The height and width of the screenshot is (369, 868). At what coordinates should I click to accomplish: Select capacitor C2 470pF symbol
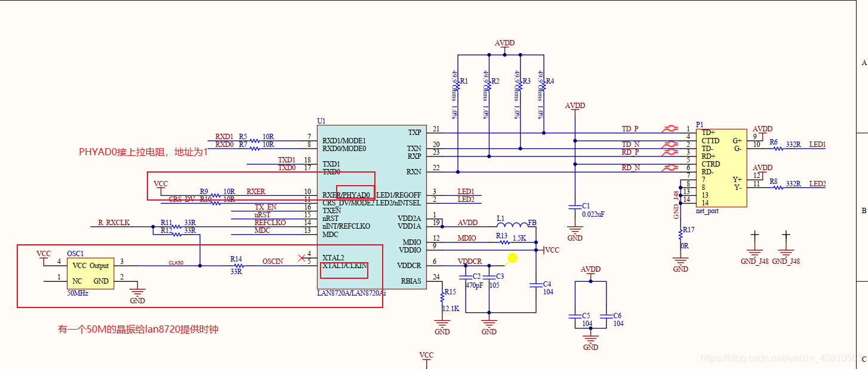click(x=466, y=276)
